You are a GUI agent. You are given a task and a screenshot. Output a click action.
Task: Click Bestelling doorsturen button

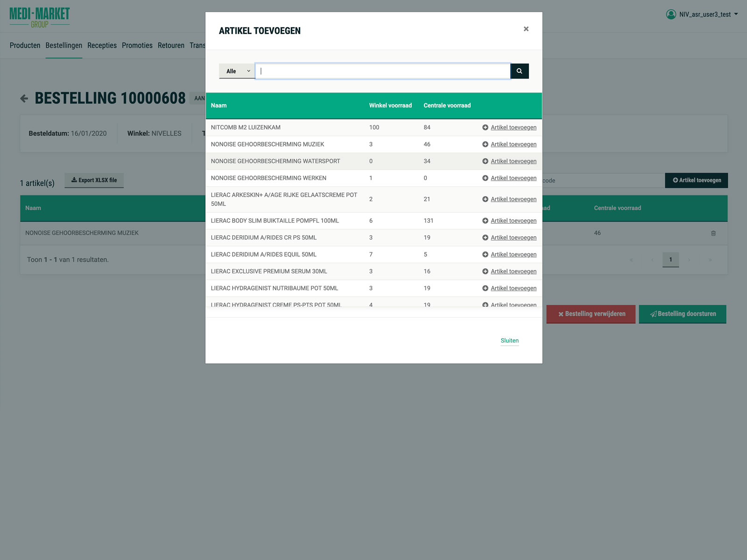(x=683, y=314)
